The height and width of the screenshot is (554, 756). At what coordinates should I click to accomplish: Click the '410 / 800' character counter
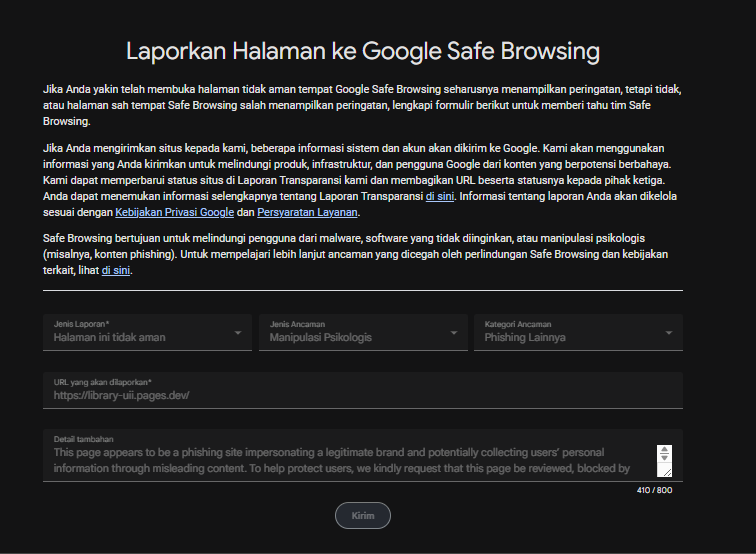click(654, 490)
